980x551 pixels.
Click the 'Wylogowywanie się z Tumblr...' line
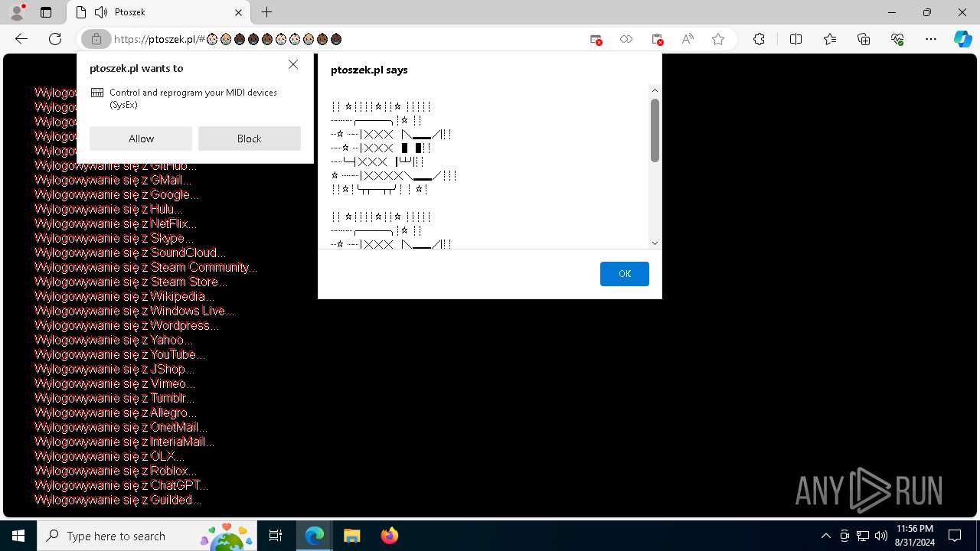click(x=115, y=398)
